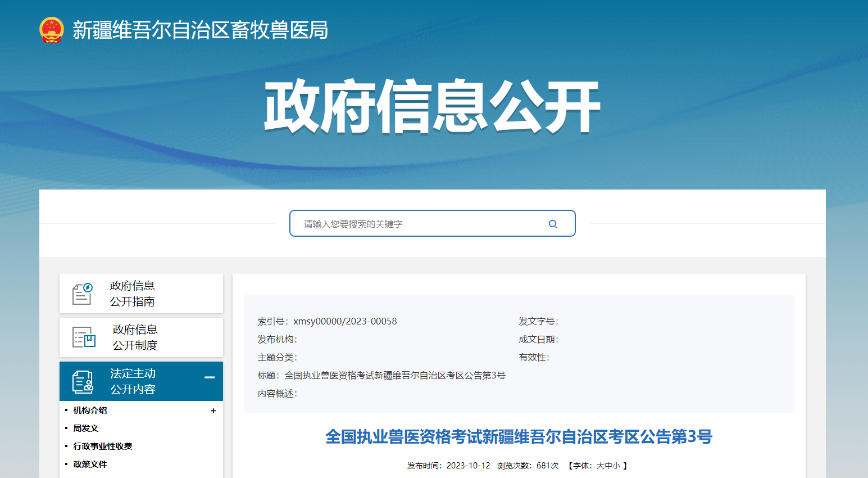
Task: Click the 政府信息公开制度 list icon
Action: click(84, 337)
